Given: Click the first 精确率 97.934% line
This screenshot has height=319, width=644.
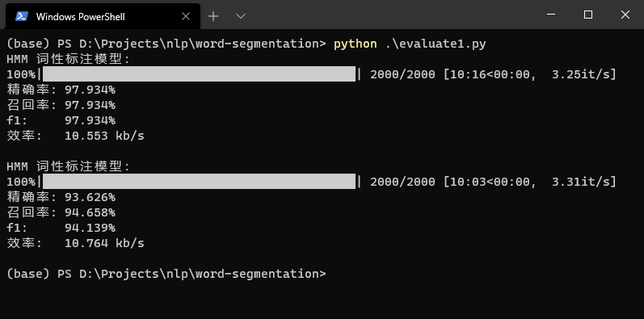Looking at the screenshot, I should (x=61, y=90).
